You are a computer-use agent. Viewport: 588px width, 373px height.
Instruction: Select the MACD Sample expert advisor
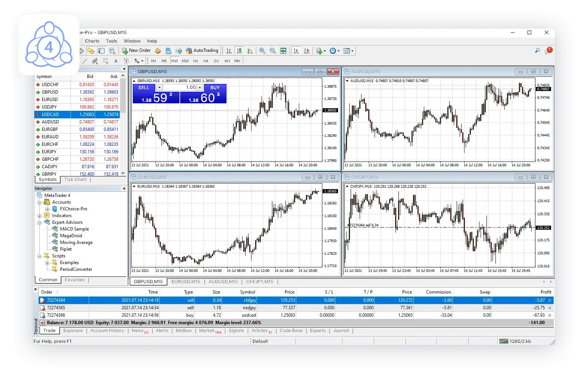point(74,229)
